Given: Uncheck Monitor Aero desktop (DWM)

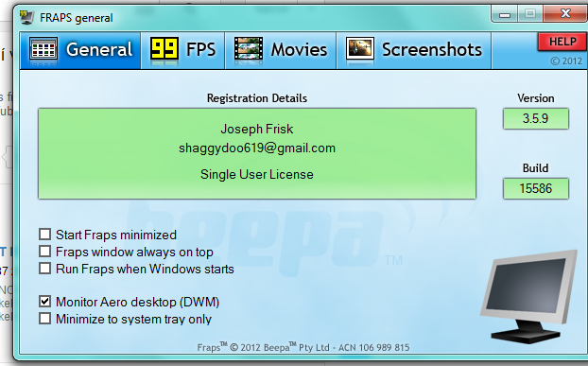Looking at the screenshot, I should (x=45, y=302).
